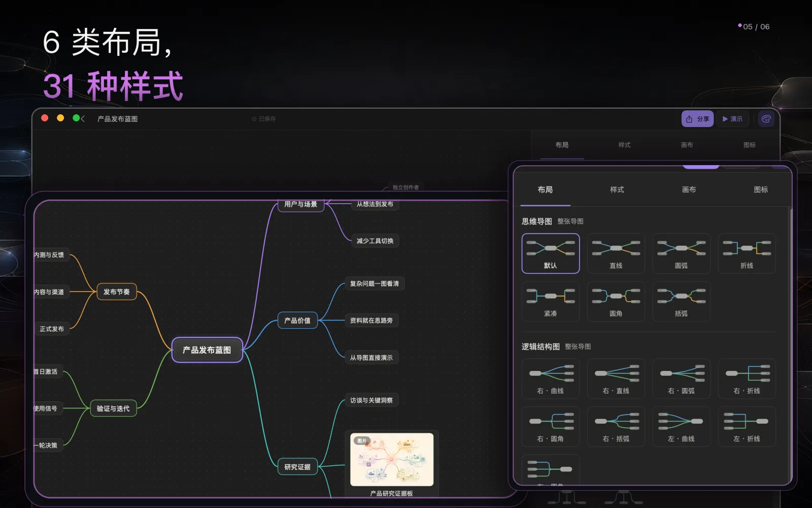This screenshot has width=812, height=508.
Task: Click the 正式发布 subtopic
Action: 52,329
